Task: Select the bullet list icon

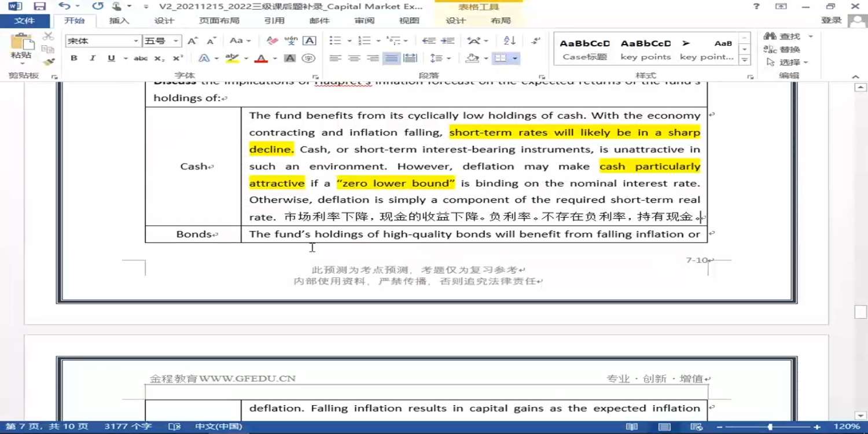Action: click(335, 41)
